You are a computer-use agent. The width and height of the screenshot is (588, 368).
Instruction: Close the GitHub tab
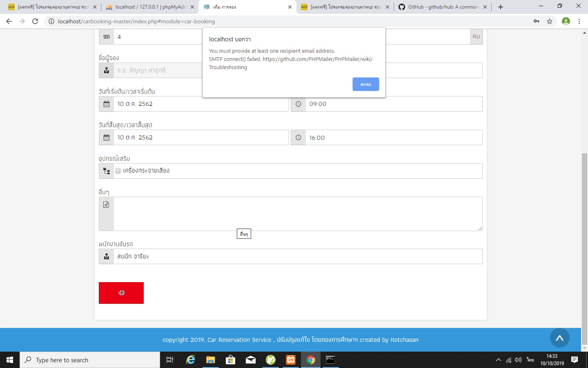click(485, 7)
